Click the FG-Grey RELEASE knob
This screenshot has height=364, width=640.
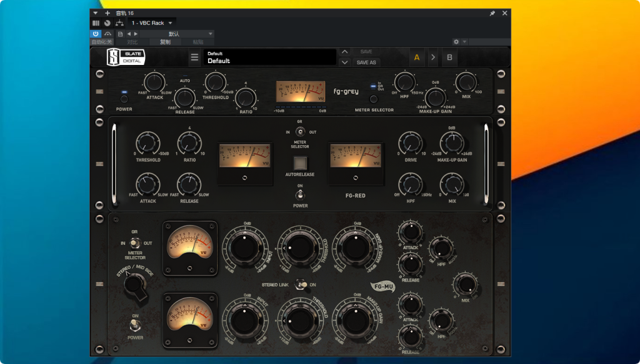tap(185, 97)
